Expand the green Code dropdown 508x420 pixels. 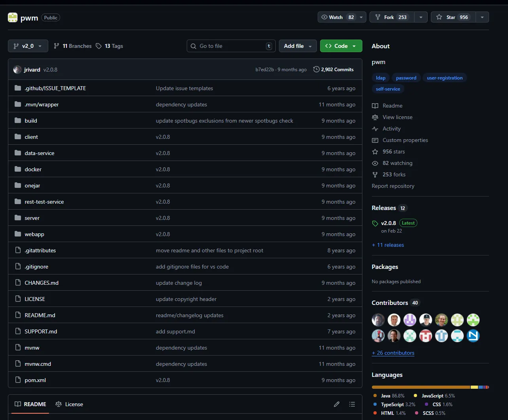341,46
